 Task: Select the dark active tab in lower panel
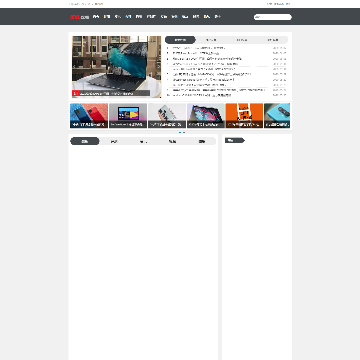[85, 141]
